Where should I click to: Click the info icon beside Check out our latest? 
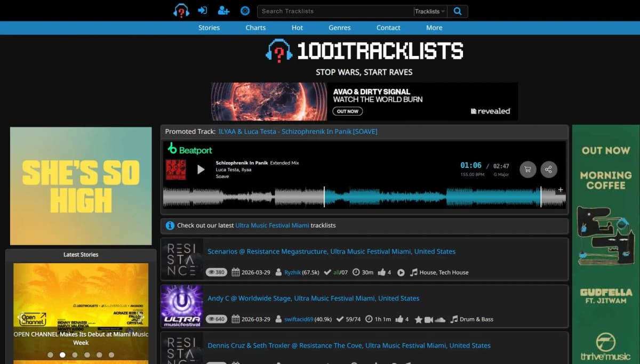pyautogui.click(x=170, y=225)
